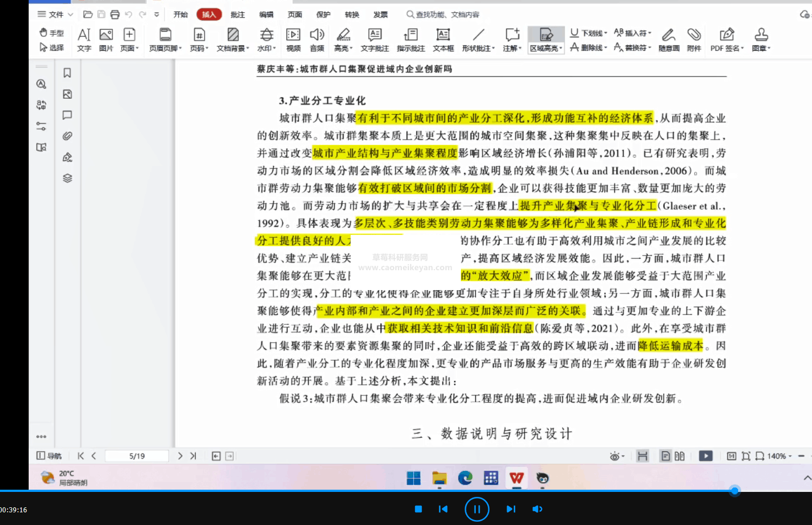Click the 删除线 strikethrough tool
This screenshot has width=812, height=525.
(x=589, y=48)
